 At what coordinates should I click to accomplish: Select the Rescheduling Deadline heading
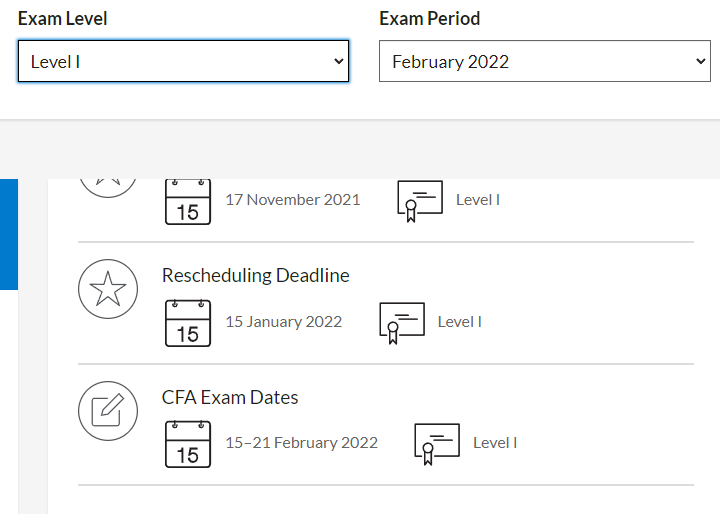click(x=256, y=275)
